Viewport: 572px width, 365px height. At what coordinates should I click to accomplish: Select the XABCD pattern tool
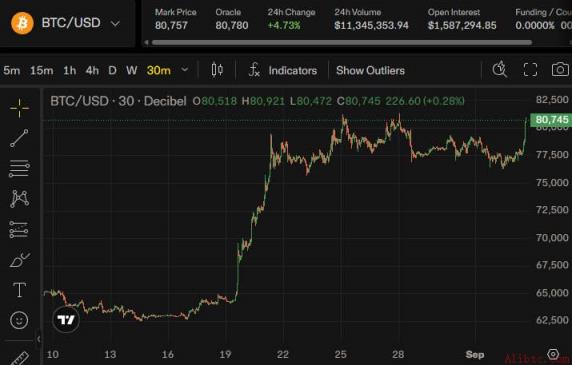[x=19, y=199]
